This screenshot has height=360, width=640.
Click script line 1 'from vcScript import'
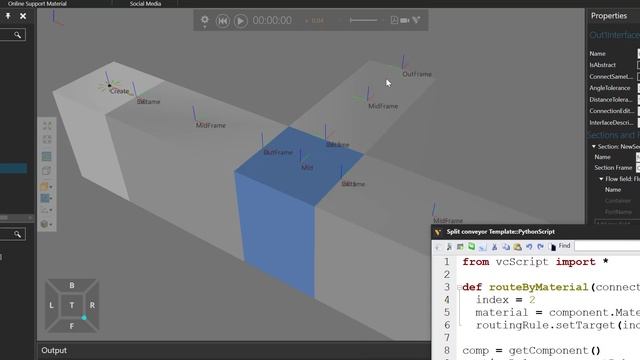(535, 262)
